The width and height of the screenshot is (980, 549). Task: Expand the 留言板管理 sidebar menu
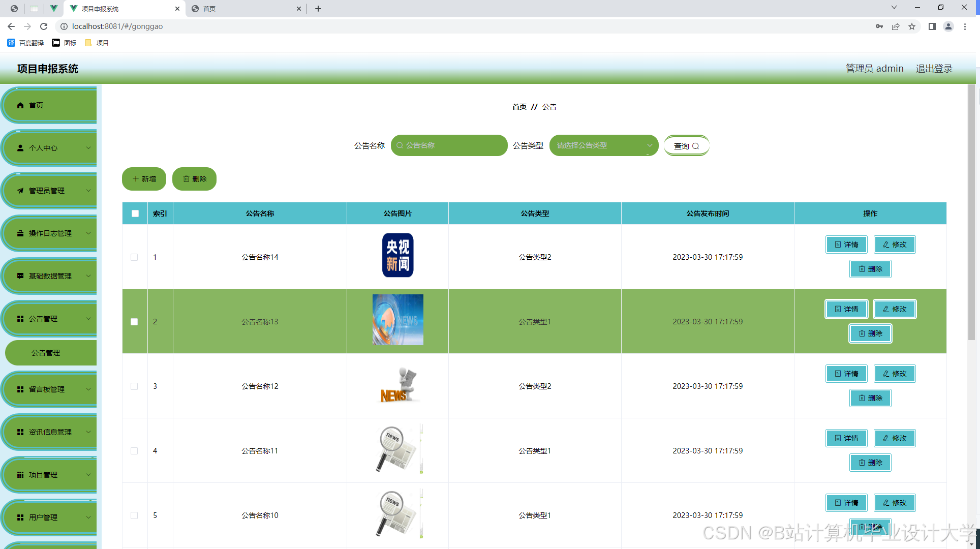[50, 389]
